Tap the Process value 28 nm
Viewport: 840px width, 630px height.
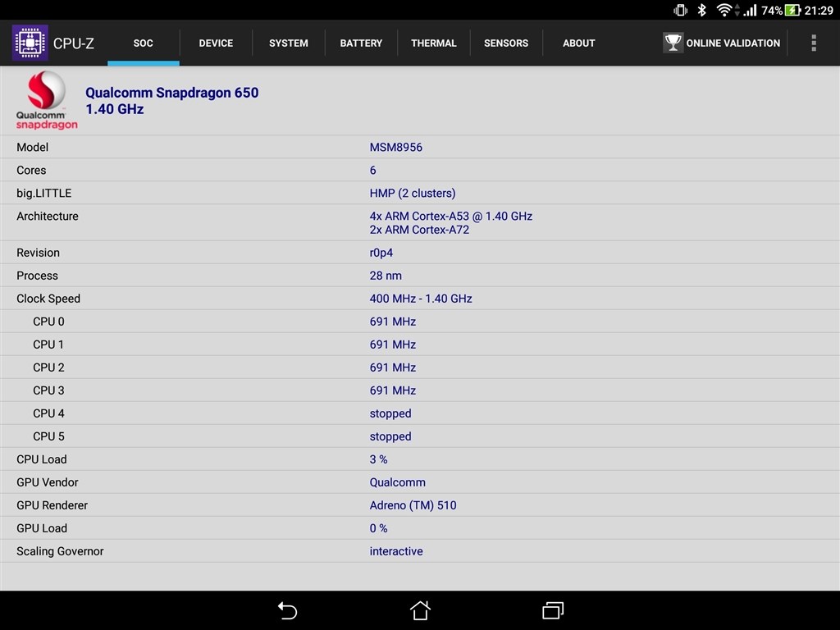click(x=386, y=276)
